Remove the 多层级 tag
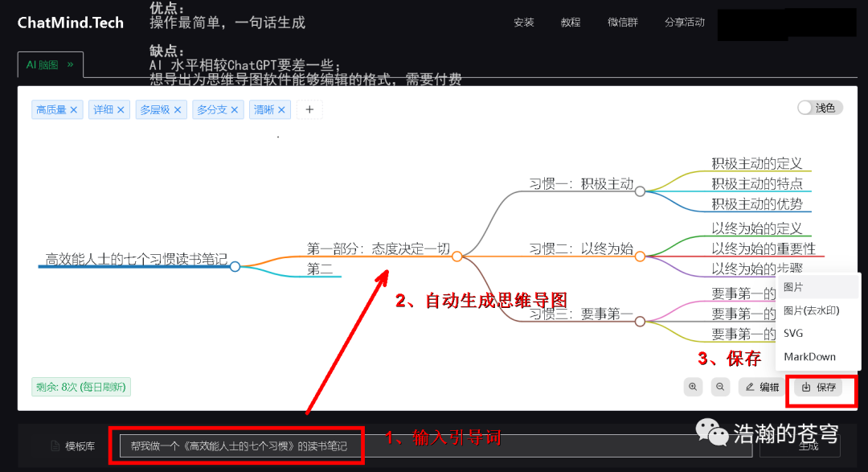This screenshot has width=868, height=472. click(177, 109)
